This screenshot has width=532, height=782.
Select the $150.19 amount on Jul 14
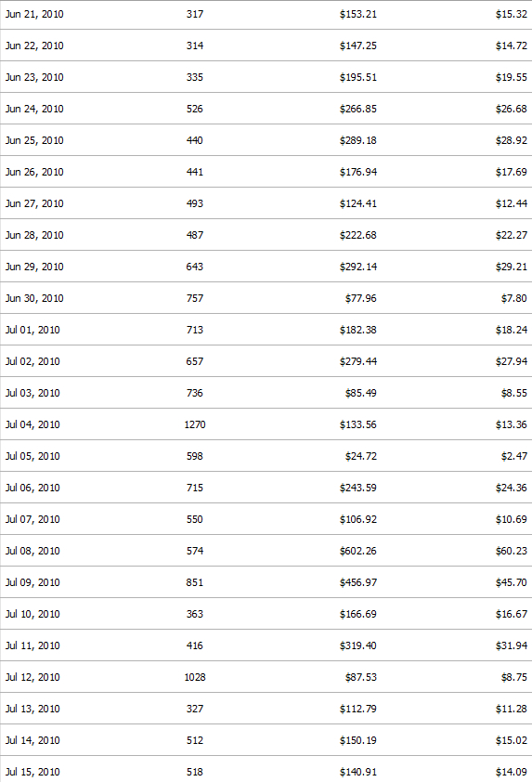[358, 740]
